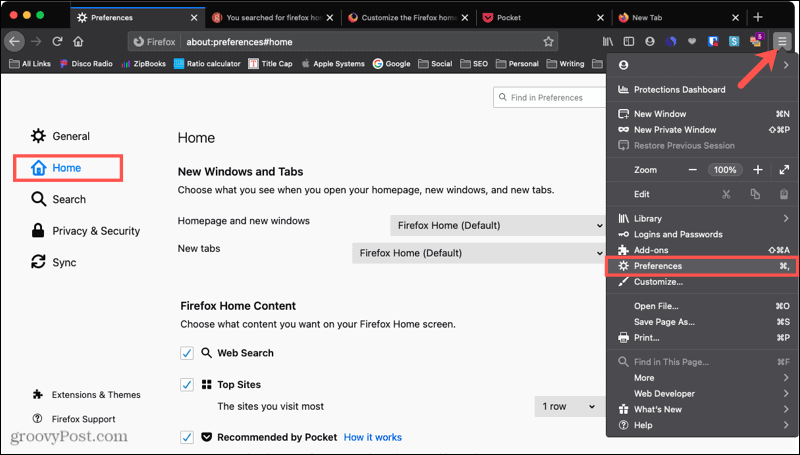The image size is (800, 455).
Task: Open the homepage via the home toolbar icon
Action: tap(78, 42)
